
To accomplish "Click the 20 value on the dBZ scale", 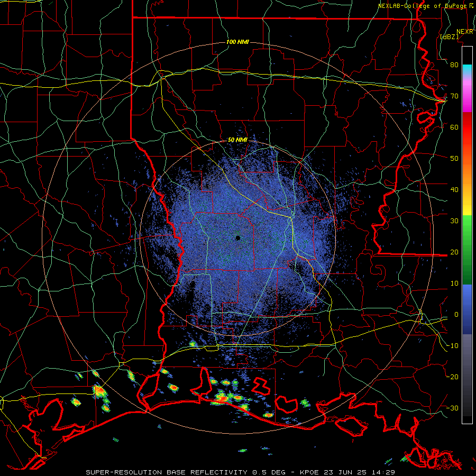I will point(454,252).
